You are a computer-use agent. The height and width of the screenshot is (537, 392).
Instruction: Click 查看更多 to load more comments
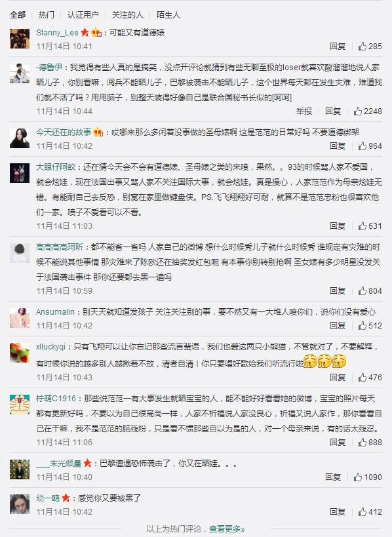pos(227,528)
